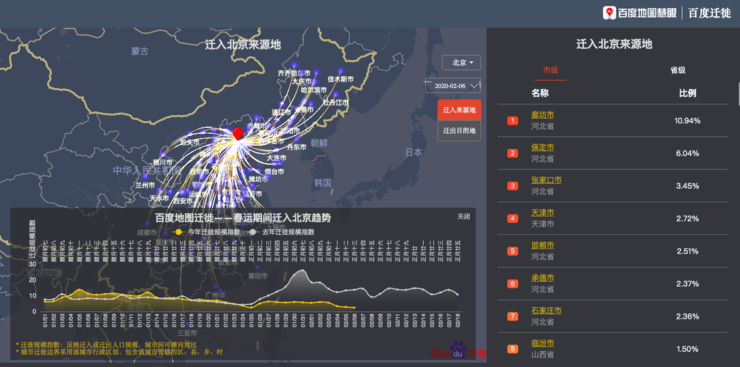Viewport: 740px width, 367px height.
Task: Click the 10.94% ratio value
Action: pyautogui.click(x=687, y=121)
